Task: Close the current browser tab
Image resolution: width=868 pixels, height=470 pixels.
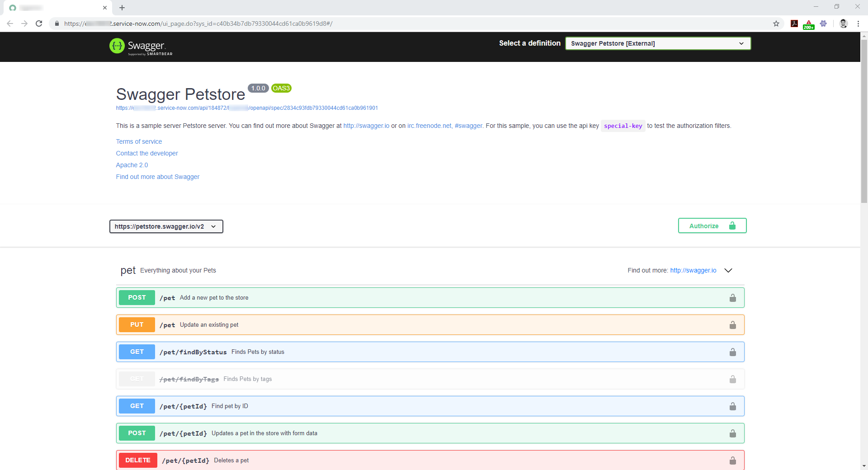Action: pyautogui.click(x=105, y=8)
